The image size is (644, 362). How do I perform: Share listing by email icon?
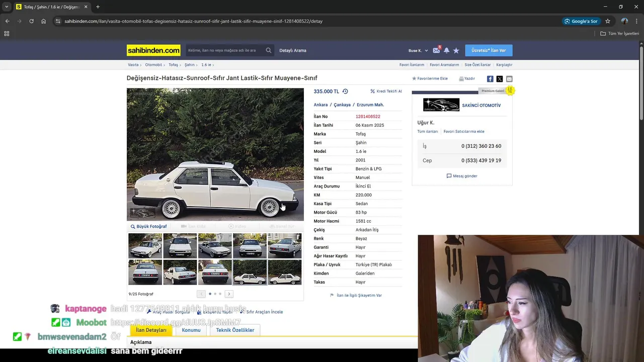pos(509,79)
